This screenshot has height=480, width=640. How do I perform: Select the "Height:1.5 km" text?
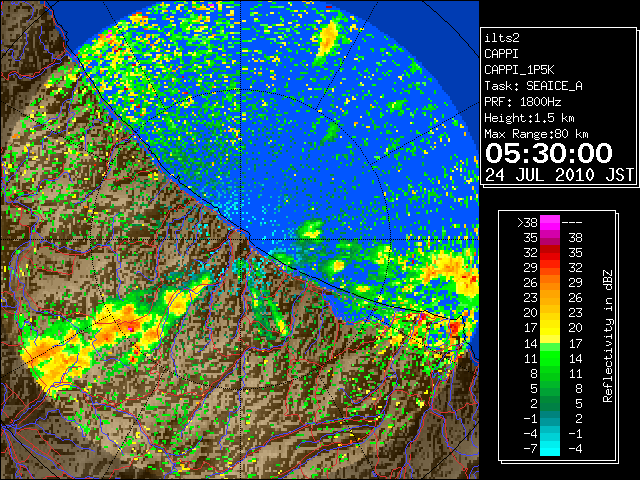click(529, 118)
